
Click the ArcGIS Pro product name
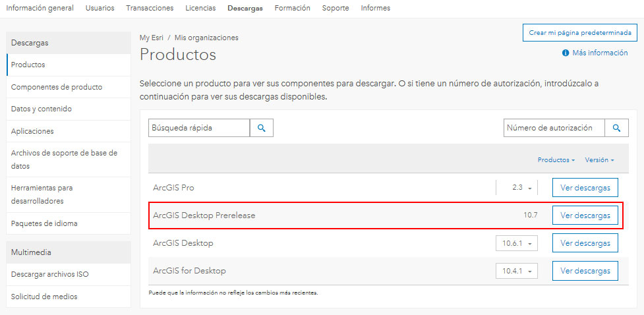click(x=173, y=188)
